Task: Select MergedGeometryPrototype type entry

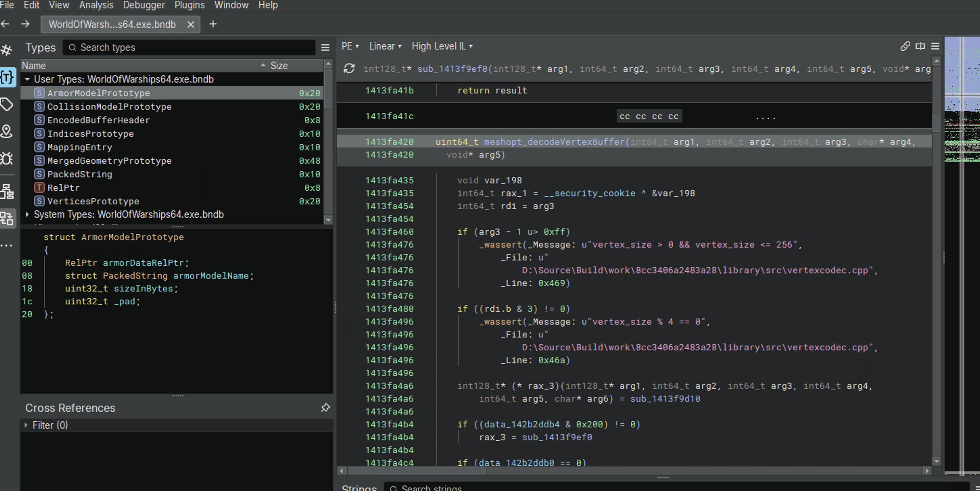Action: 110,161
